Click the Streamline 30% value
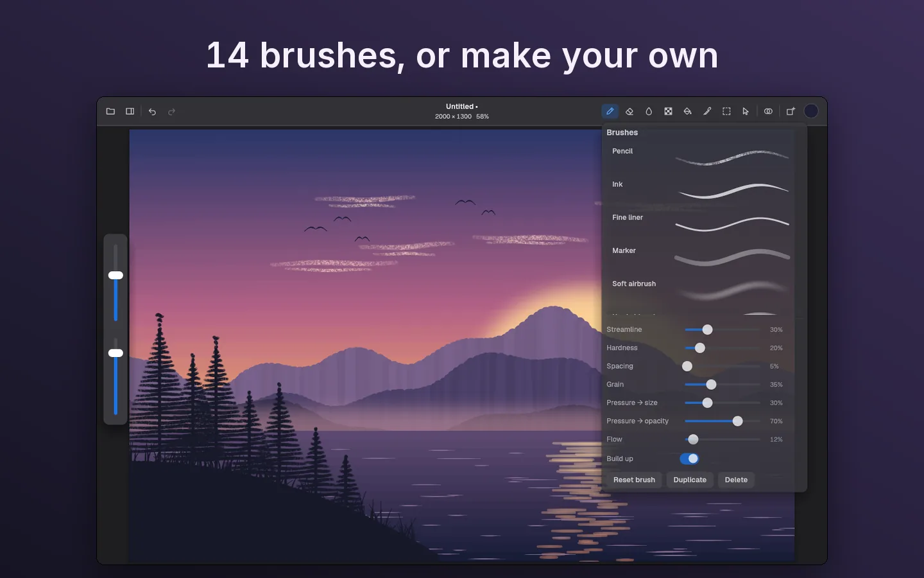Viewport: 924px width, 578px height. point(776,329)
